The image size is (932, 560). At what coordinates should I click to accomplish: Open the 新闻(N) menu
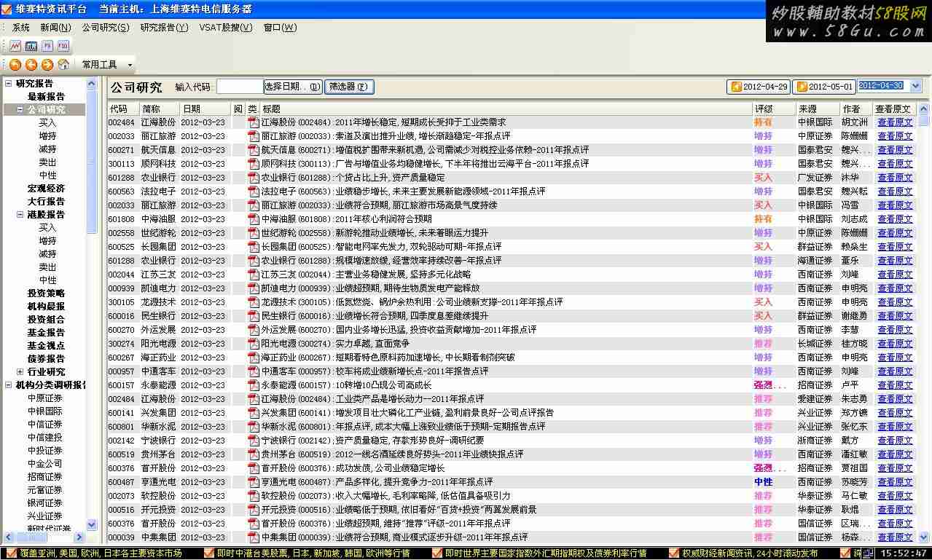(55, 28)
